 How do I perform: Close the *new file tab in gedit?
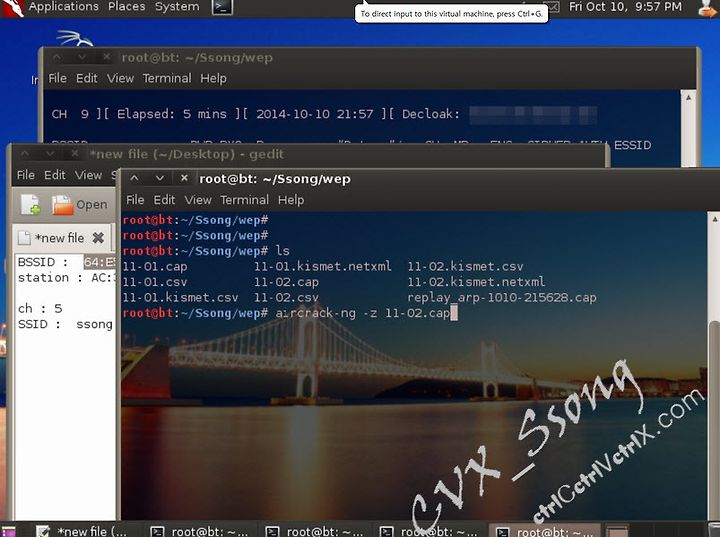98,237
